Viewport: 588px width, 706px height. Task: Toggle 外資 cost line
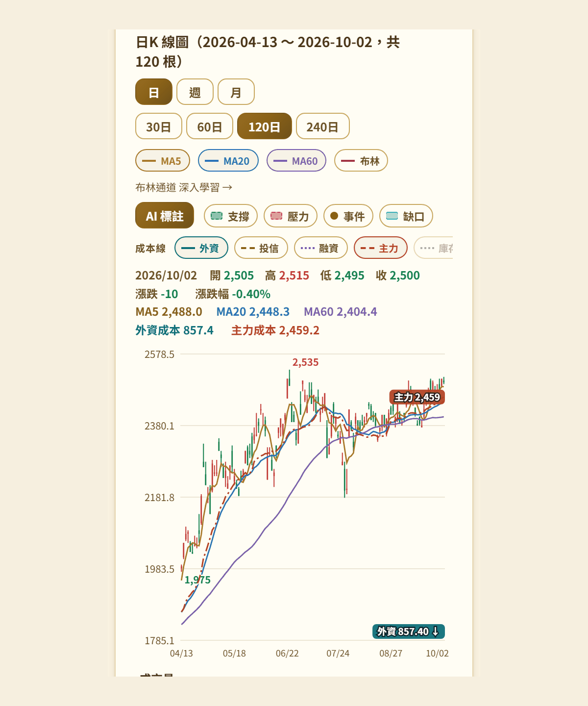click(x=201, y=248)
